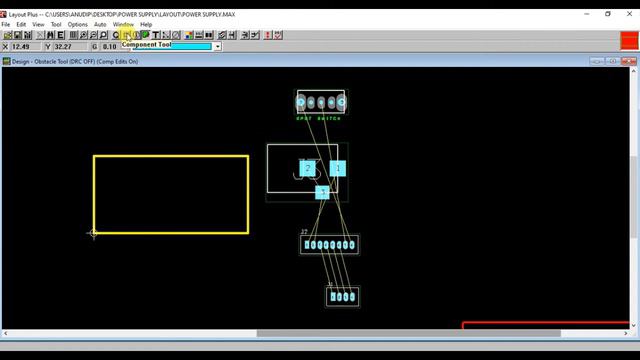Click the Delete (X) toolbar icon
Screen dimensions: 640x360
(x=40, y=36)
